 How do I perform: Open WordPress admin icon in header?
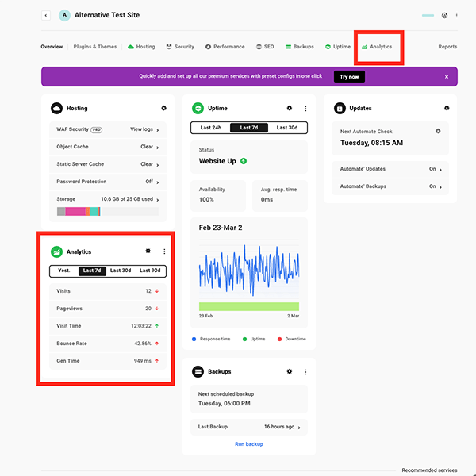[x=444, y=16]
